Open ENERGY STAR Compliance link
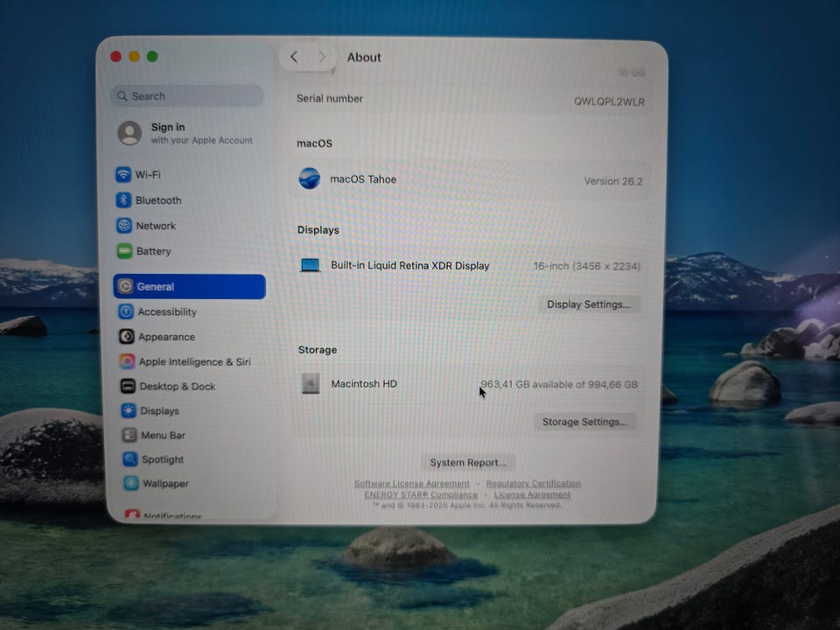The width and height of the screenshot is (840, 630). pos(421,494)
